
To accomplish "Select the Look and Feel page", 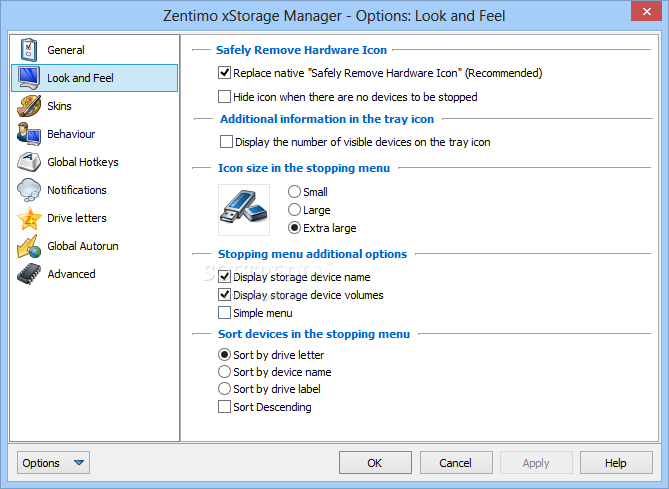I will [94, 78].
